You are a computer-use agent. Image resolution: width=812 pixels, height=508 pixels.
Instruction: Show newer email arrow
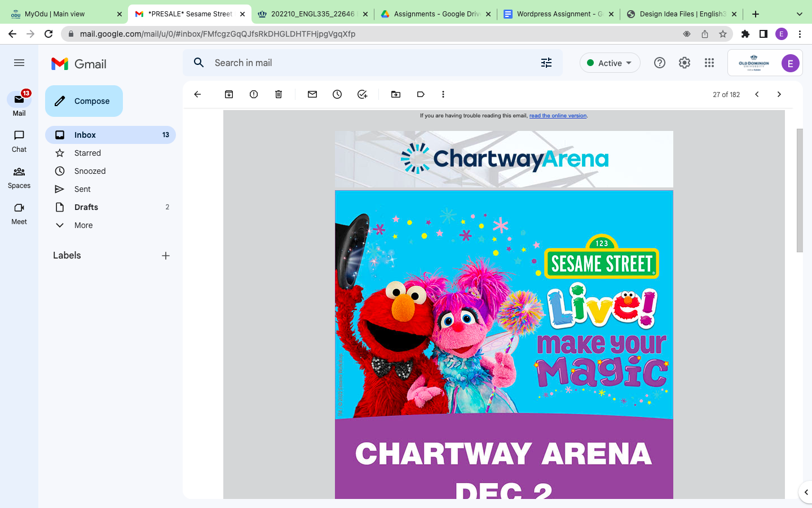click(x=757, y=94)
